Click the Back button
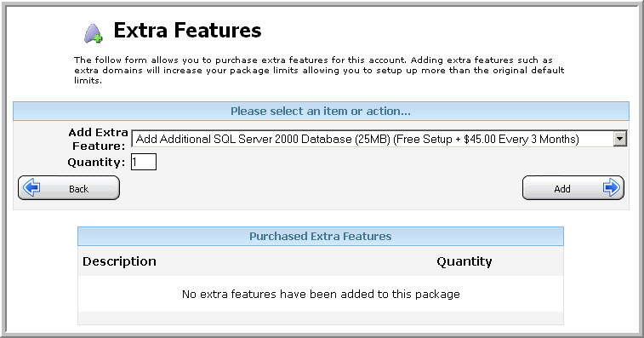 click(69, 188)
